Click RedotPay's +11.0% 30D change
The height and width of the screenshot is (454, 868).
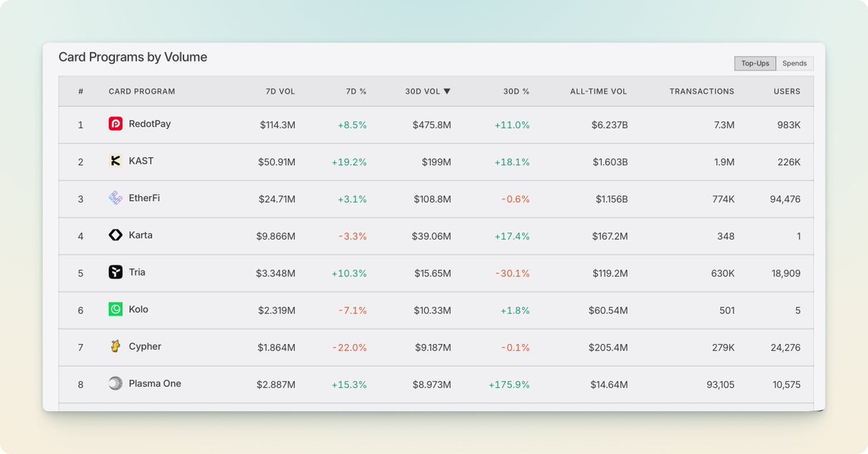click(x=512, y=125)
